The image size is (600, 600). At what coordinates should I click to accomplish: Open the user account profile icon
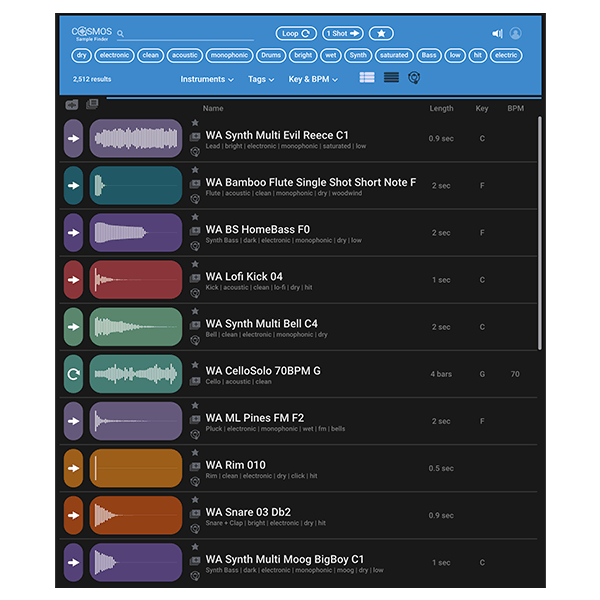pyautogui.click(x=516, y=34)
